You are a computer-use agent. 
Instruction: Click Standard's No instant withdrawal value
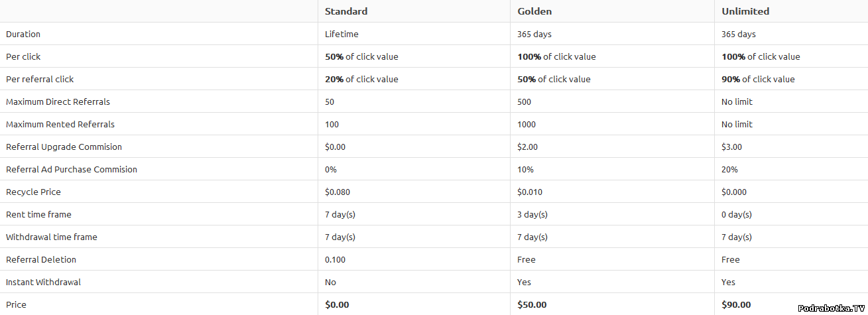(x=330, y=282)
